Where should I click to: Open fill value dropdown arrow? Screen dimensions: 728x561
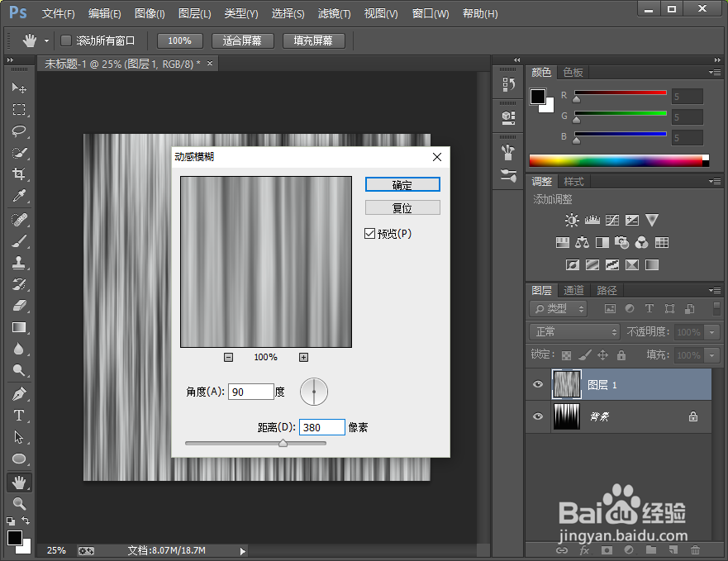pyautogui.click(x=711, y=355)
